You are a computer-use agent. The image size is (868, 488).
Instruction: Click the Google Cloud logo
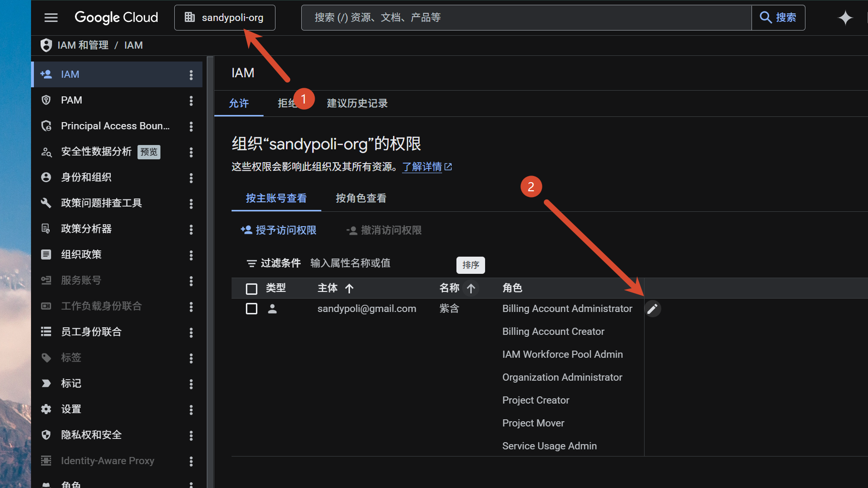(x=116, y=18)
